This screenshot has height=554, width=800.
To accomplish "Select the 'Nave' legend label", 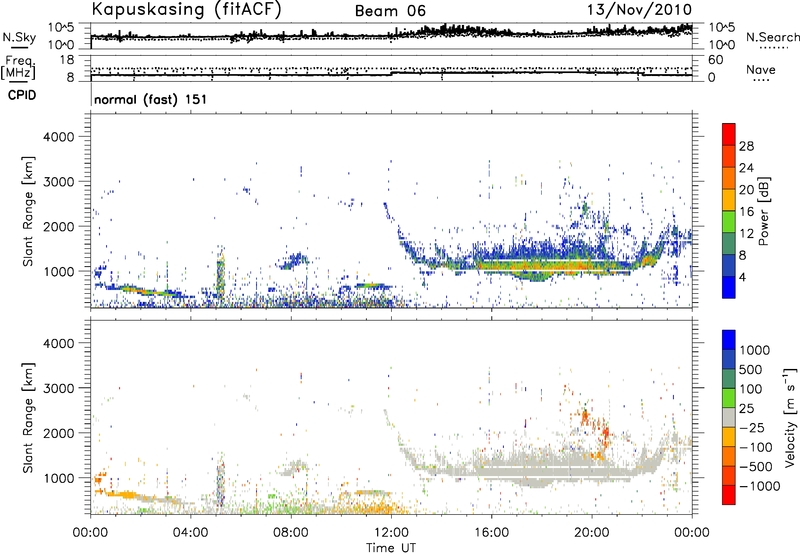I will (x=761, y=69).
